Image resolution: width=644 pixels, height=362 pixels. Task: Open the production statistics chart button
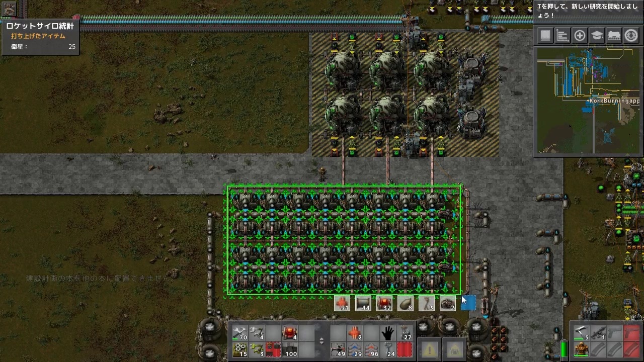point(562,35)
